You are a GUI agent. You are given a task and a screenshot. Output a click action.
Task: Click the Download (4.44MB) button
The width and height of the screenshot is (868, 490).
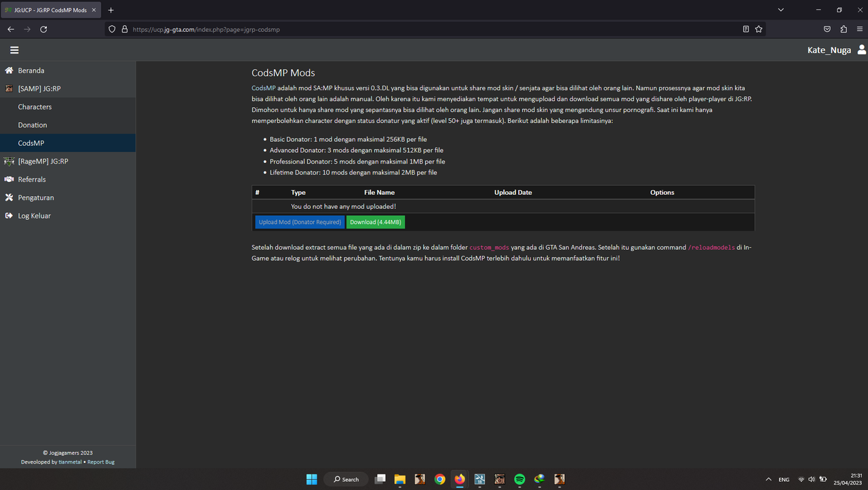pyautogui.click(x=375, y=222)
